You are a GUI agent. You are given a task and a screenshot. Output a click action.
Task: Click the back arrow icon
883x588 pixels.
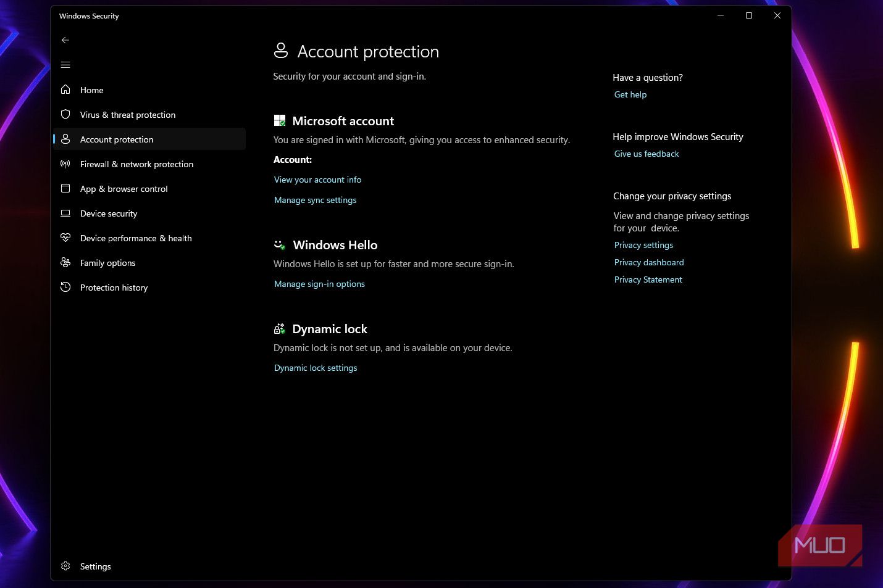(x=65, y=40)
